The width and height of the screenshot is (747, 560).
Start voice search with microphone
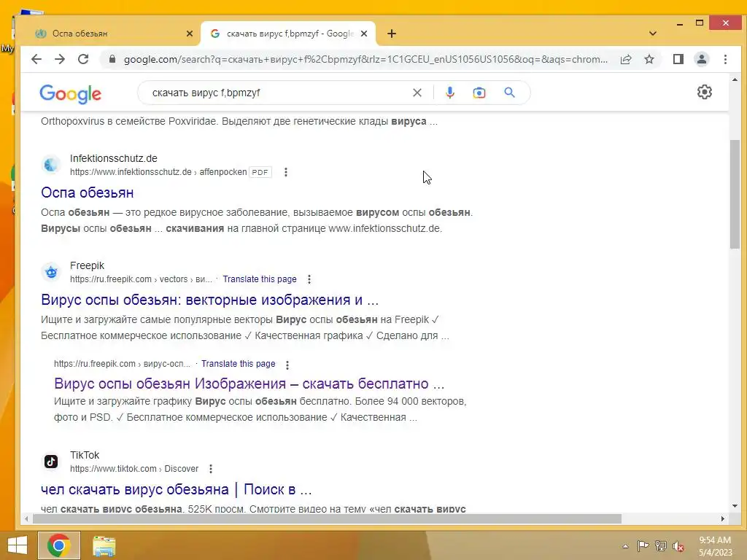tap(449, 93)
